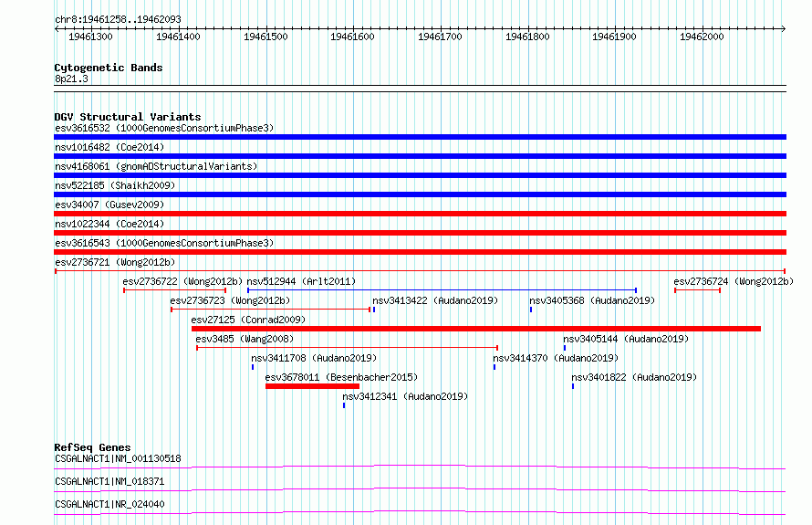Open esv2736722 (Wong2012b) label
812x525 pixels.
(x=182, y=281)
